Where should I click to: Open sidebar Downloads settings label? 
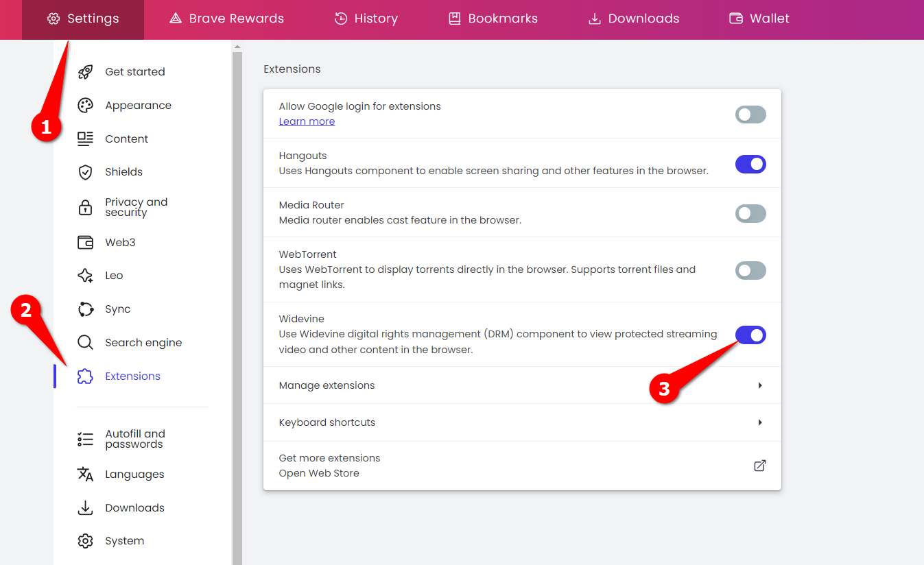[134, 508]
